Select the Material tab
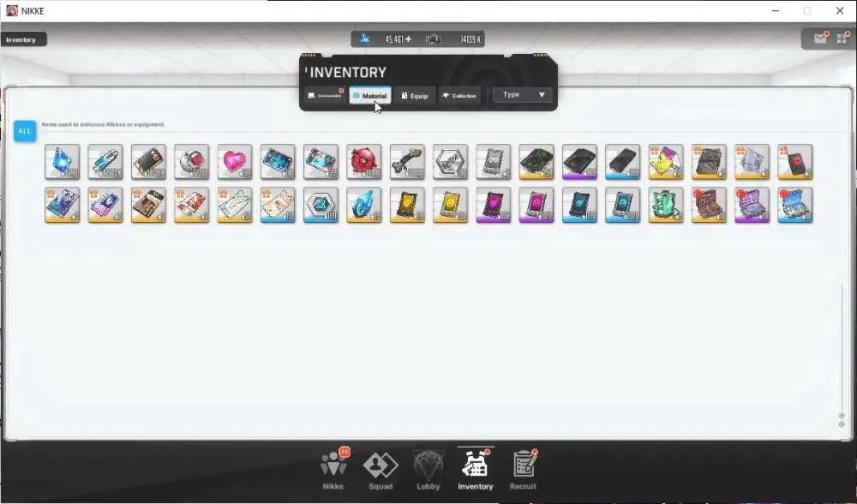 click(370, 96)
